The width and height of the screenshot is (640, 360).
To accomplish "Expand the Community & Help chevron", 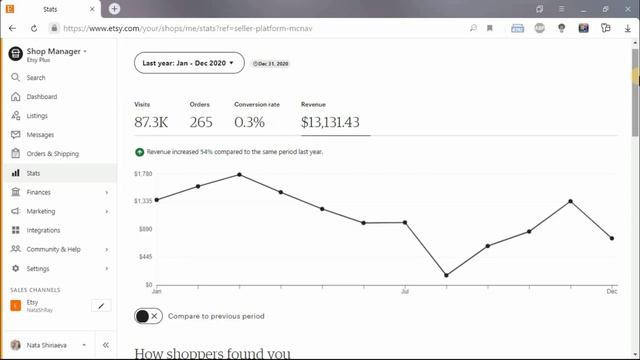I will [x=107, y=249].
